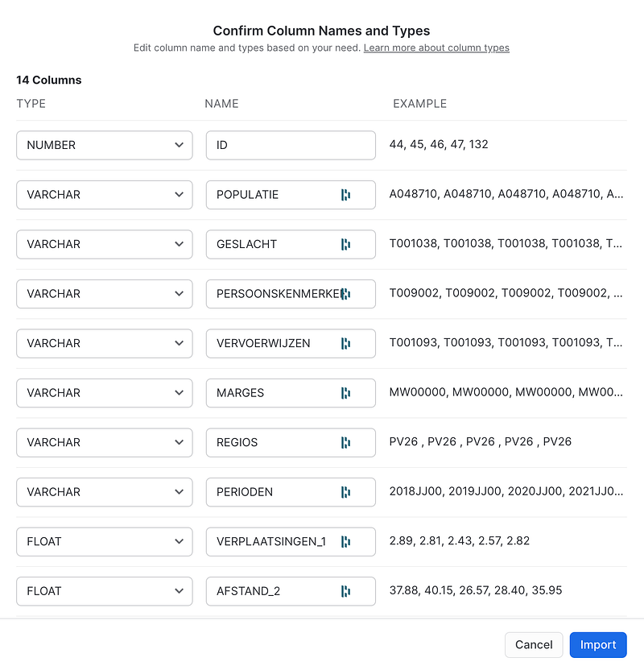This screenshot has height=666, width=644.
Task: Open the FLOAT type dropdown for VERPLAATSINGEN_1
Action: (105, 541)
